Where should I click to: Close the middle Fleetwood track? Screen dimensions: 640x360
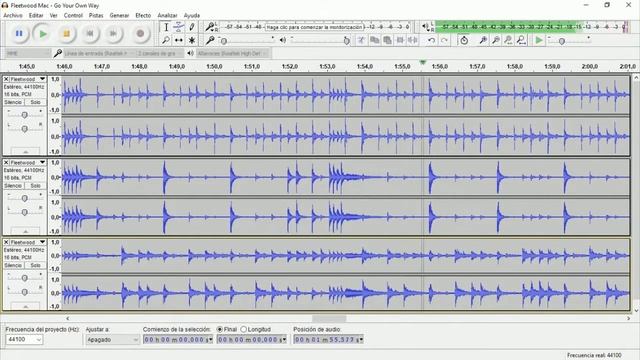6,162
